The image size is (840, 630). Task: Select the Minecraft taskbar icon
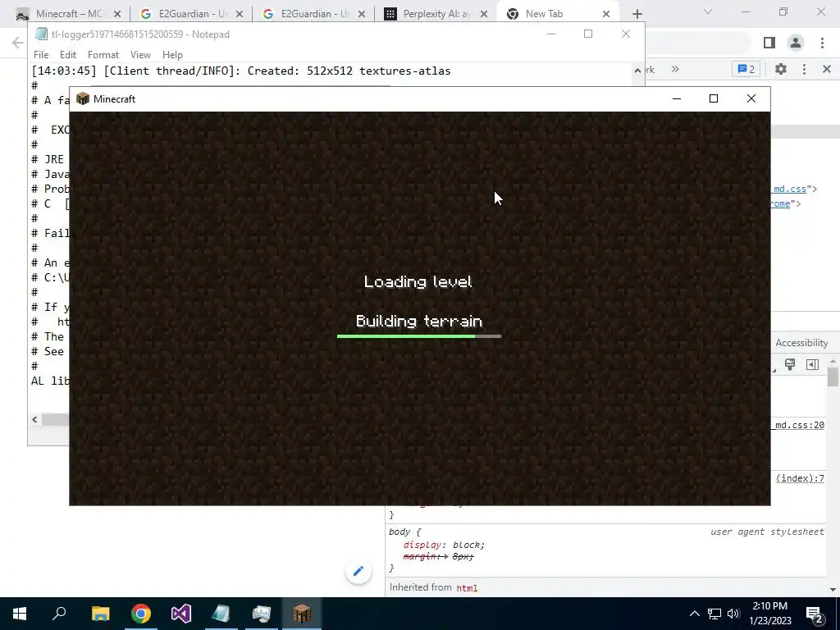click(x=302, y=614)
